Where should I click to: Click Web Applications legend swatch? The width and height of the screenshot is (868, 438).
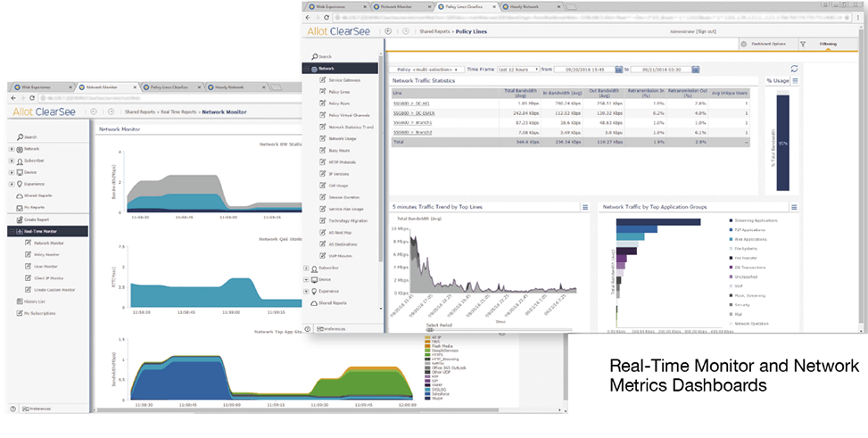tap(731, 239)
